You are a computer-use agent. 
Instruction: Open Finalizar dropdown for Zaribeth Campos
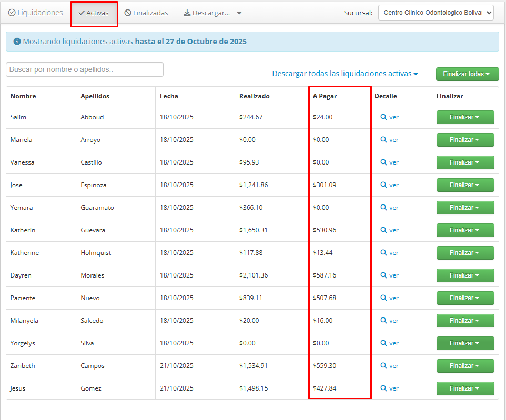465,365
